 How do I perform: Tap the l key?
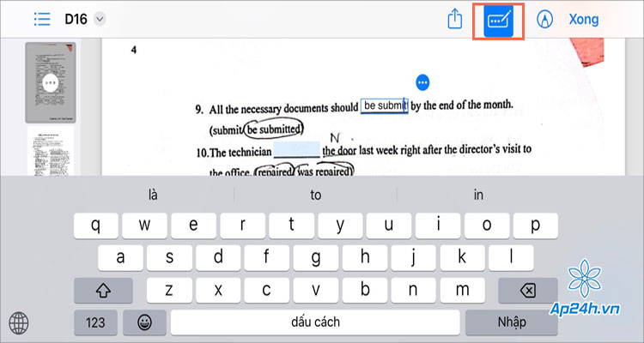tap(512, 258)
